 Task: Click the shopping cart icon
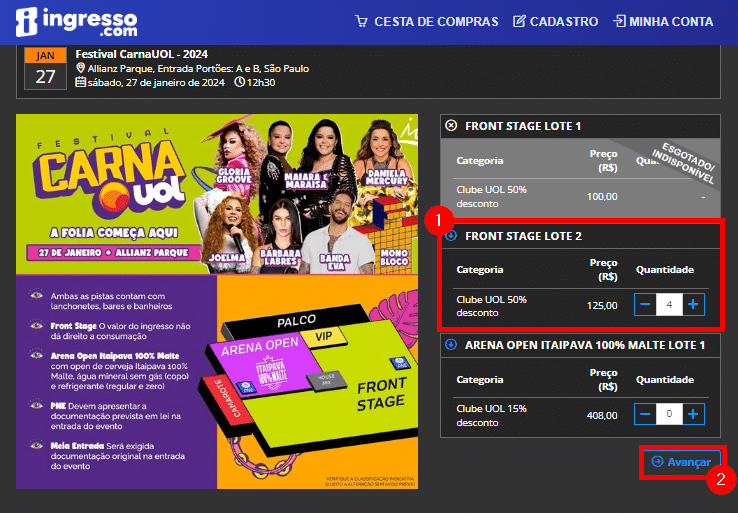pyautogui.click(x=361, y=21)
